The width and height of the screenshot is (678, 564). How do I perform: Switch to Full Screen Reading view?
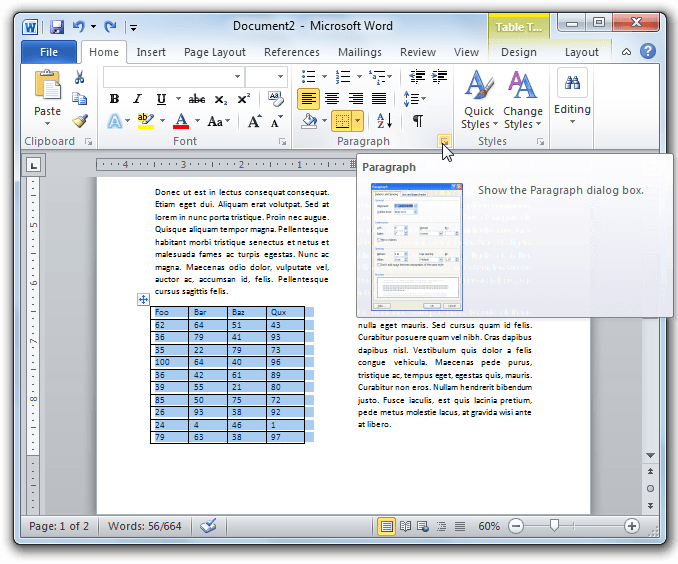click(405, 526)
